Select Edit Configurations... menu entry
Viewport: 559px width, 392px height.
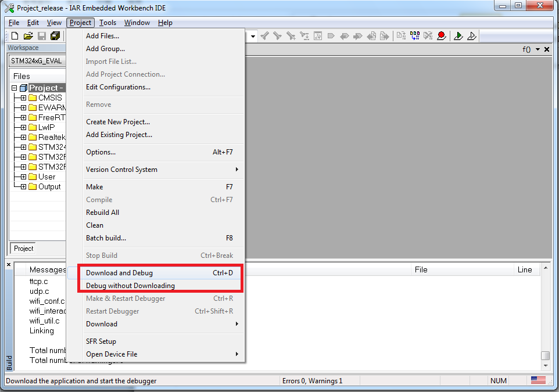(155, 87)
